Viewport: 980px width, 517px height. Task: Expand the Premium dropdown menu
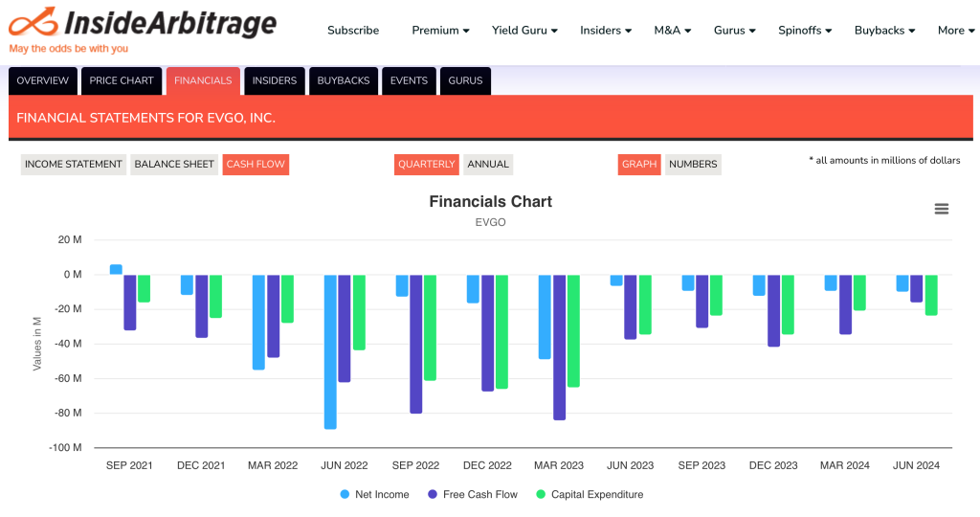click(440, 30)
